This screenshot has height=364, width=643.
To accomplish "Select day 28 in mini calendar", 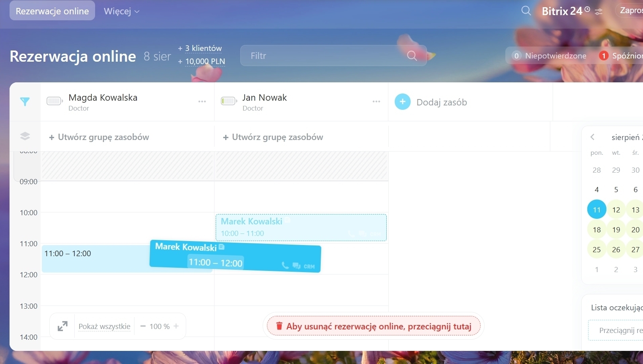I will point(597,170).
